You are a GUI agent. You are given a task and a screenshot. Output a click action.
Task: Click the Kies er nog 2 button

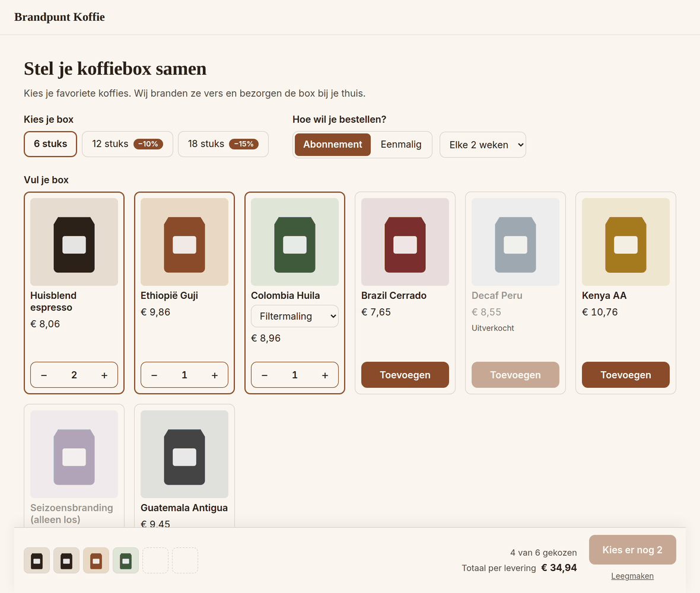coord(632,550)
